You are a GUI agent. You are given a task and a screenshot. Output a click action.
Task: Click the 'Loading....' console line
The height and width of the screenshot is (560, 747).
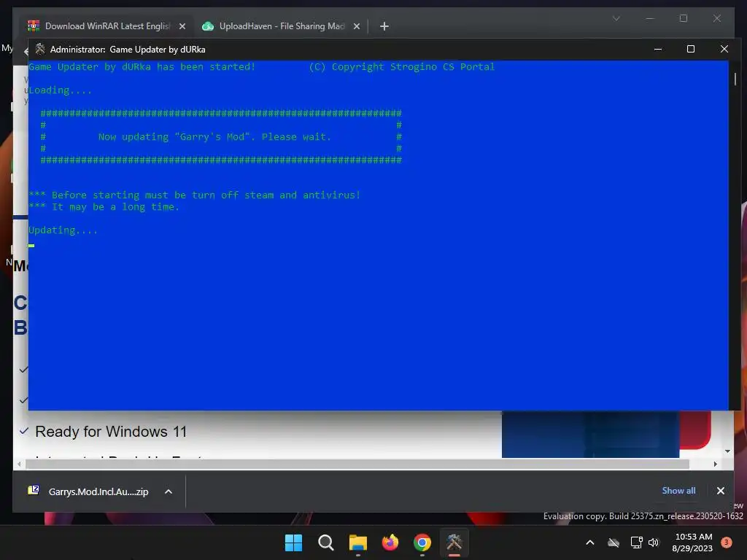coord(60,90)
